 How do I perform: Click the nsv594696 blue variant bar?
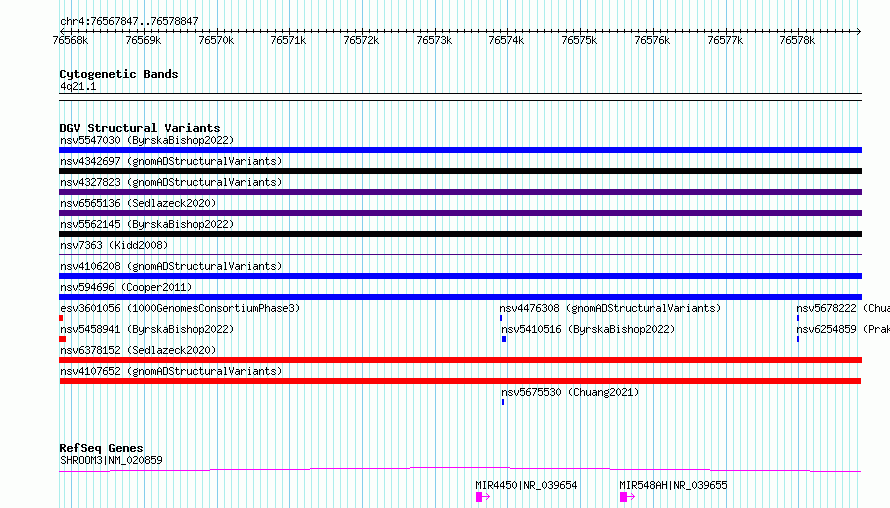pos(460,297)
